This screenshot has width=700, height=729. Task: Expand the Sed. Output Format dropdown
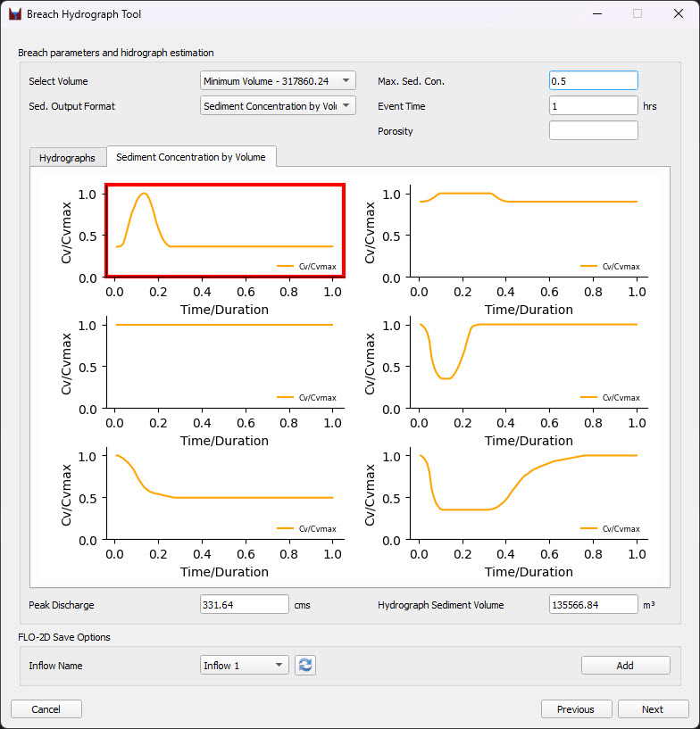click(278, 106)
